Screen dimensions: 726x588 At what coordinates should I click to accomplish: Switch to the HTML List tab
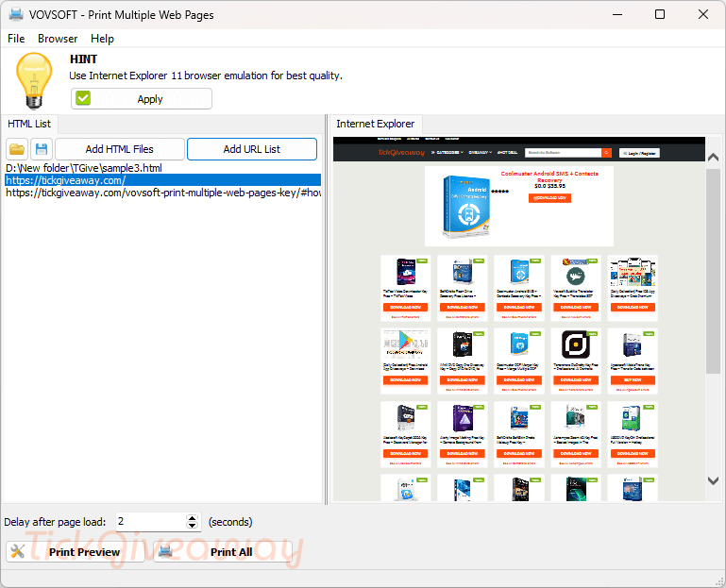pos(29,124)
